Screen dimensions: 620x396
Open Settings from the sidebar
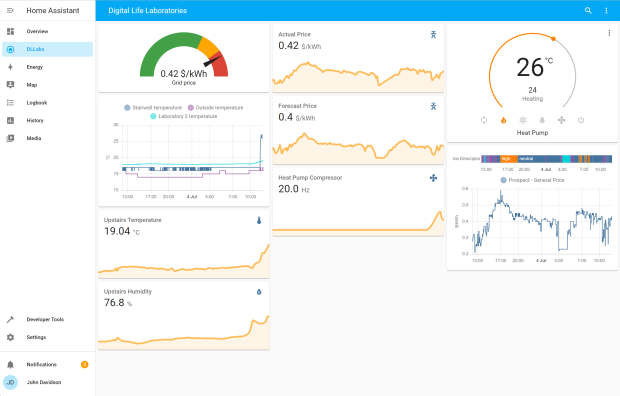click(x=47, y=337)
